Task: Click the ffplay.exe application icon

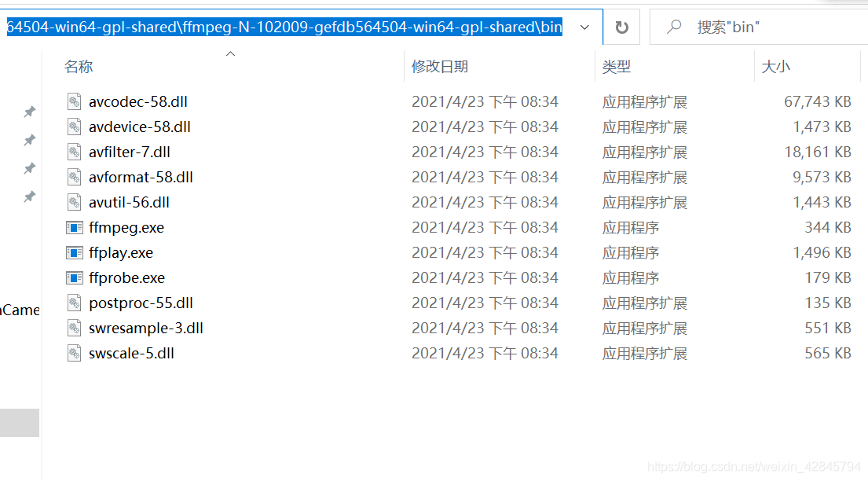Action: (74, 253)
